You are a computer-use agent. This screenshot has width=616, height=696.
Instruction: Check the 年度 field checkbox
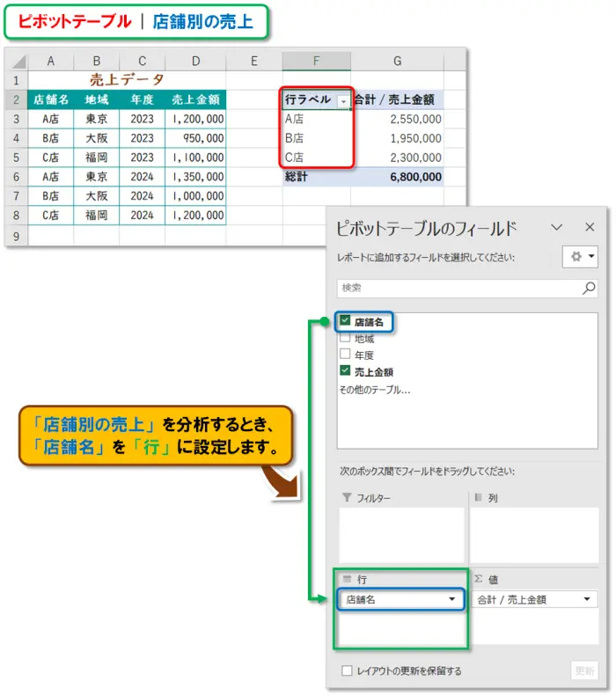[345, 354]
